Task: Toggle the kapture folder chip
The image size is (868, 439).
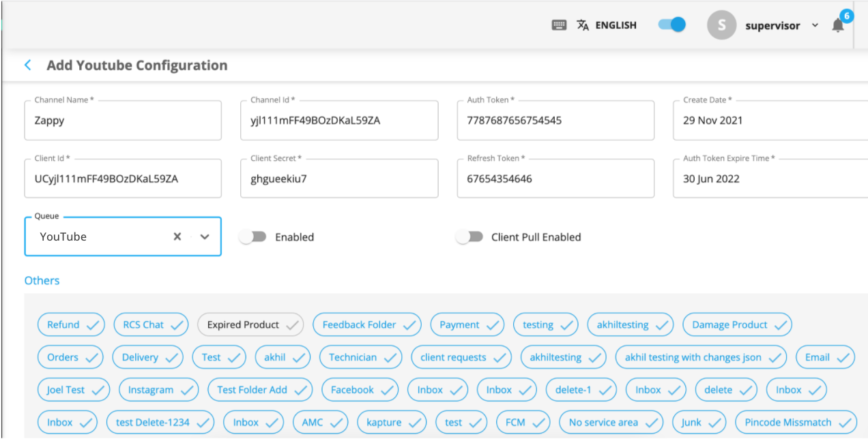Action: pos(392,422)
